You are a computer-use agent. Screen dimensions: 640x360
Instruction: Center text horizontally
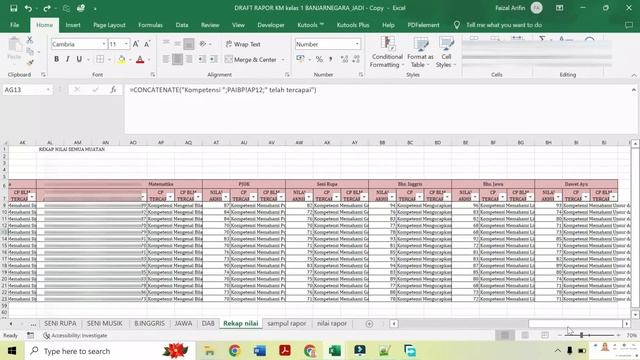pos(177,59)
